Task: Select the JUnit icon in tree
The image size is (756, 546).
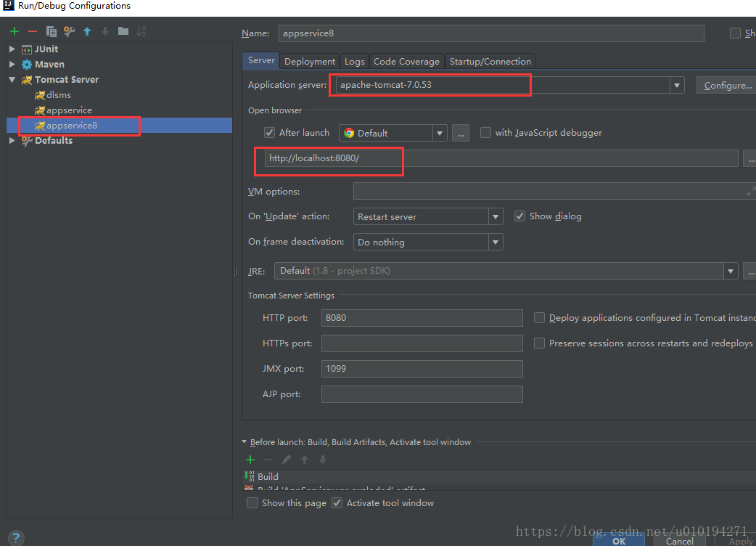Action: coord(27,49)
